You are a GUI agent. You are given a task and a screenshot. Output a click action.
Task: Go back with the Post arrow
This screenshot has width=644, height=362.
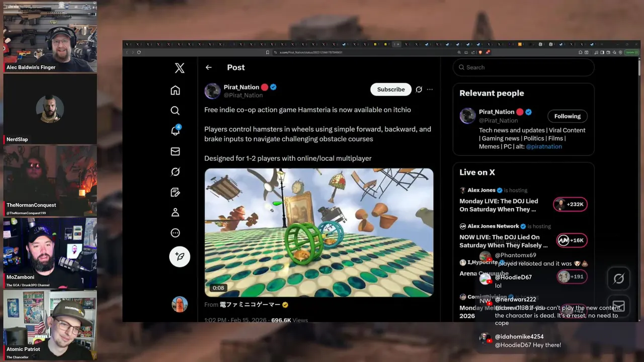[x=208, y=67]
